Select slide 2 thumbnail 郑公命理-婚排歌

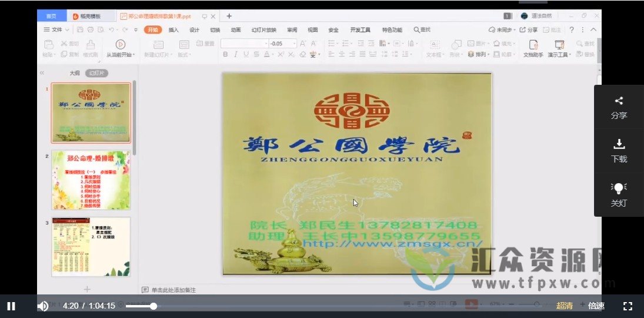[x=91, y=180]
